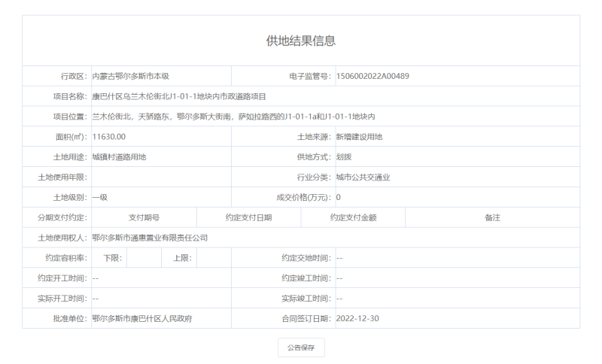
Task: Click the 约定支付日期 column header
Action: pyautogui.click(x=248, y=217)
